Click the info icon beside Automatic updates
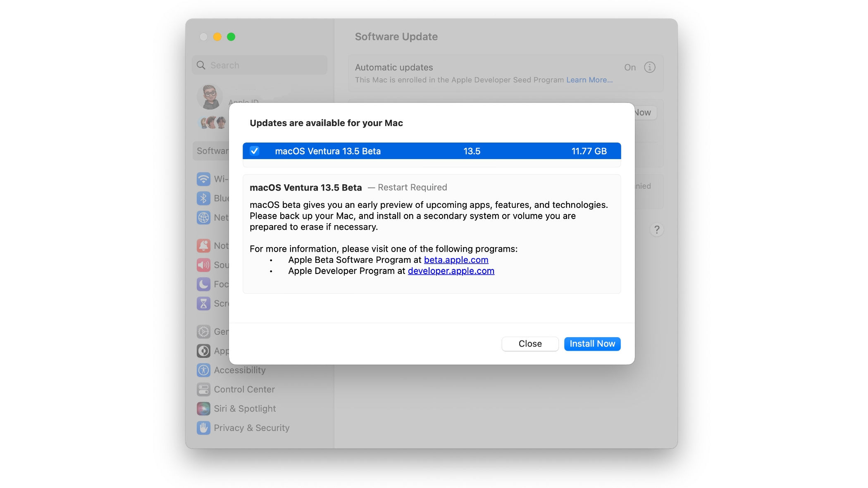 click(650, 67)
